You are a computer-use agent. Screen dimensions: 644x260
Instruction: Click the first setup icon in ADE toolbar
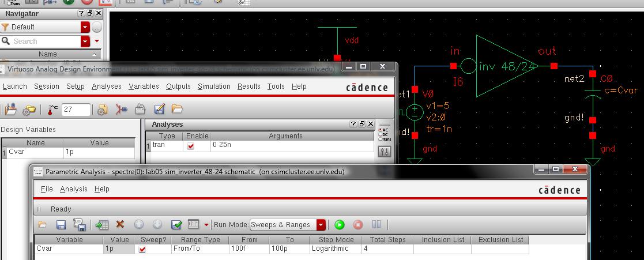click(11, 110)
